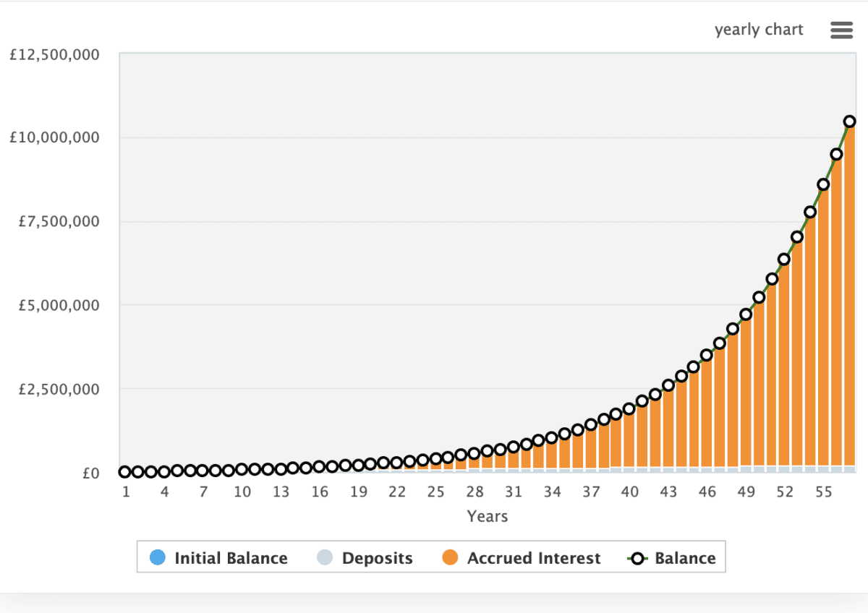Hide the Accrued Interest series label
Viewport: 868px width, 613px height.
point(534,558)
